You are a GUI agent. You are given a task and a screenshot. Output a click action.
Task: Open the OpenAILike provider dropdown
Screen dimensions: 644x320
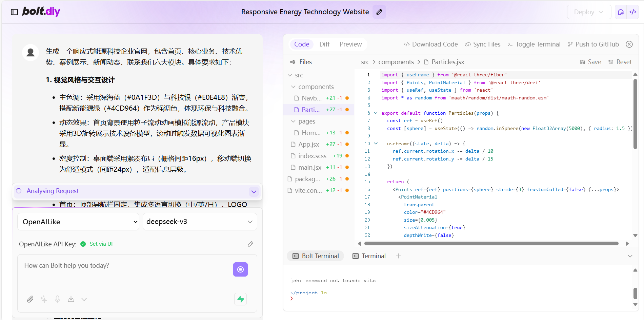point(78,222)
